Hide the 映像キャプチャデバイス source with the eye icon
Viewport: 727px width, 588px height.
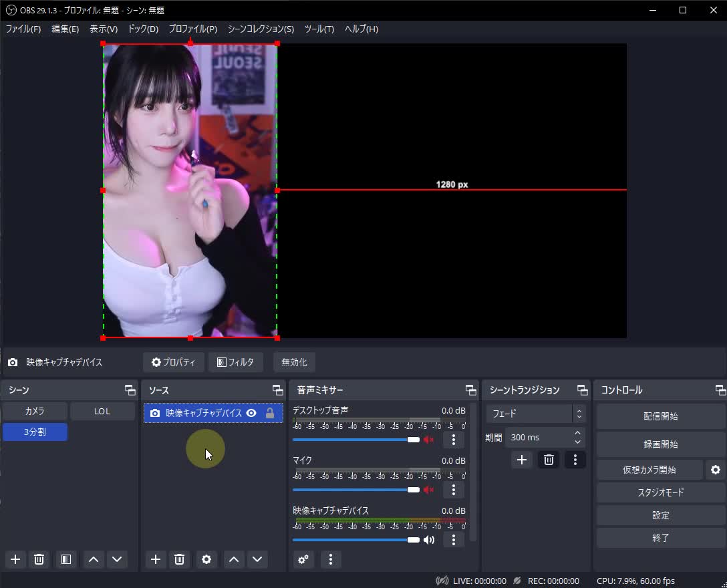point(251,413)
